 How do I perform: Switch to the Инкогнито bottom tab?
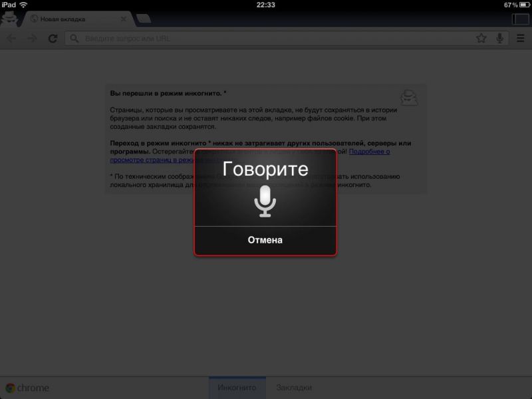(237, 388)
